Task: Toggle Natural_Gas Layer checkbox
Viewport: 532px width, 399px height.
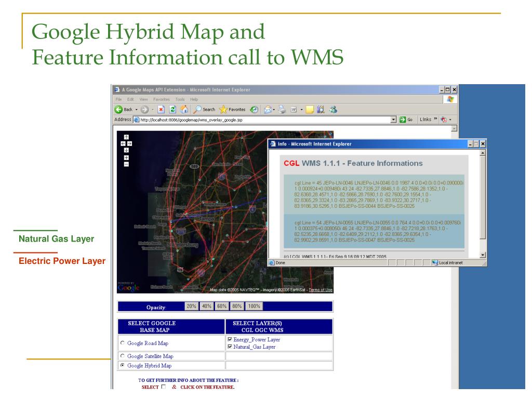Action: (230, 347)
